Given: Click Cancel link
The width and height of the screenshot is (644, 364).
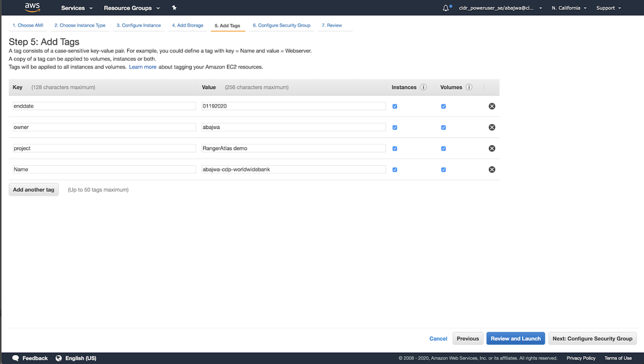Looking at the screenshot, I should (x=438, y=338).
